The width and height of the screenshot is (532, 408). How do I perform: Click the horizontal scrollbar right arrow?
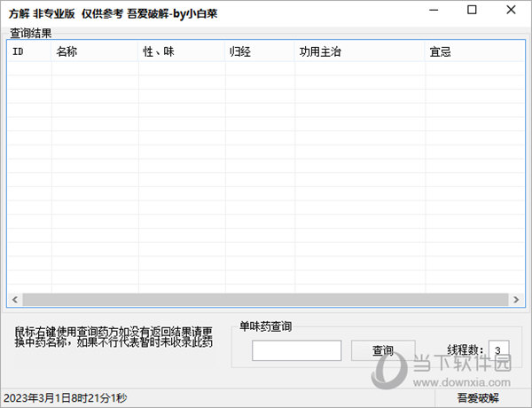pyautogui.click(x=516, y=300)
